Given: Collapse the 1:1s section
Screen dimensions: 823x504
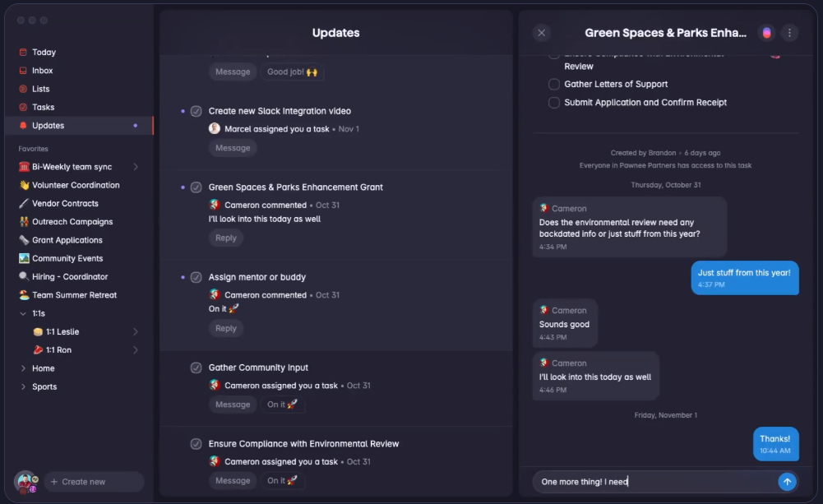Looking at the screenshot, I should 23,313.
